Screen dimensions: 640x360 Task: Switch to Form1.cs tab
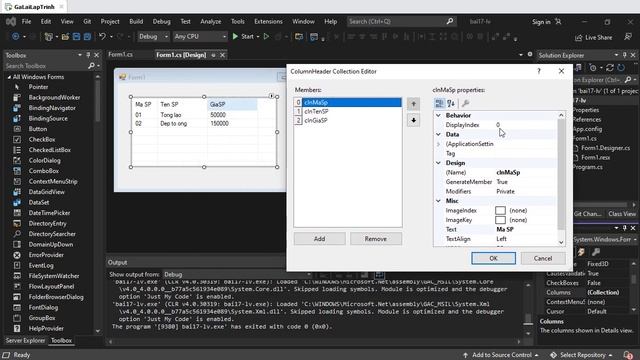click(120, 55)
